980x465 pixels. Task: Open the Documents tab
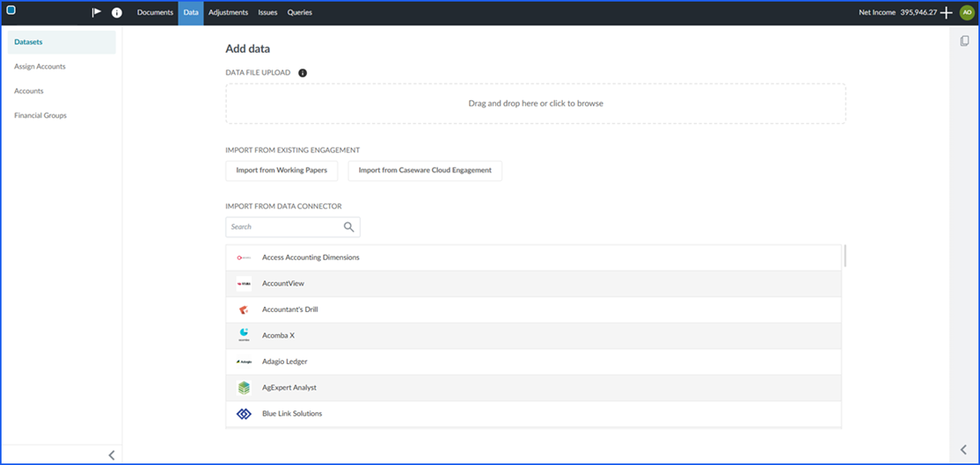(155, 12)
